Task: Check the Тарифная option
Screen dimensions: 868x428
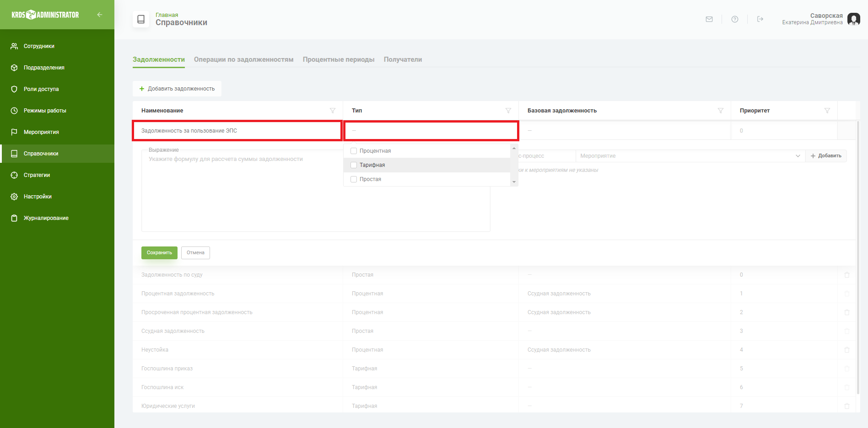Action: [354, 165]
